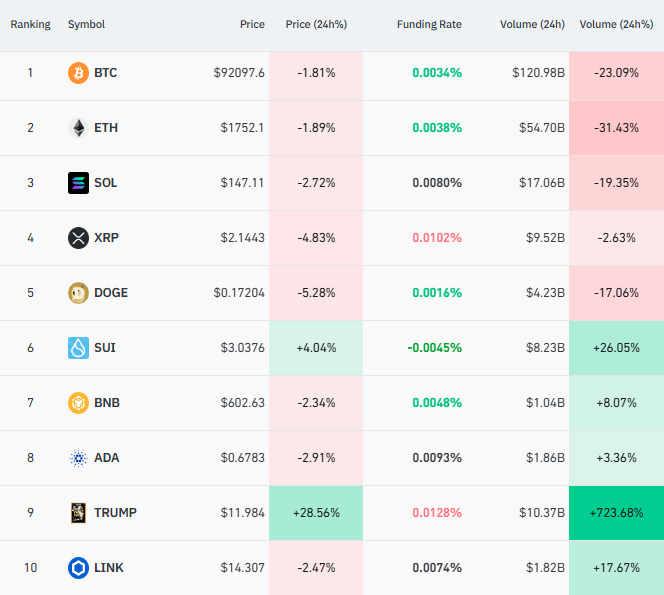Select the Chainlink LINK hexagon icon

tap(78, 568)
